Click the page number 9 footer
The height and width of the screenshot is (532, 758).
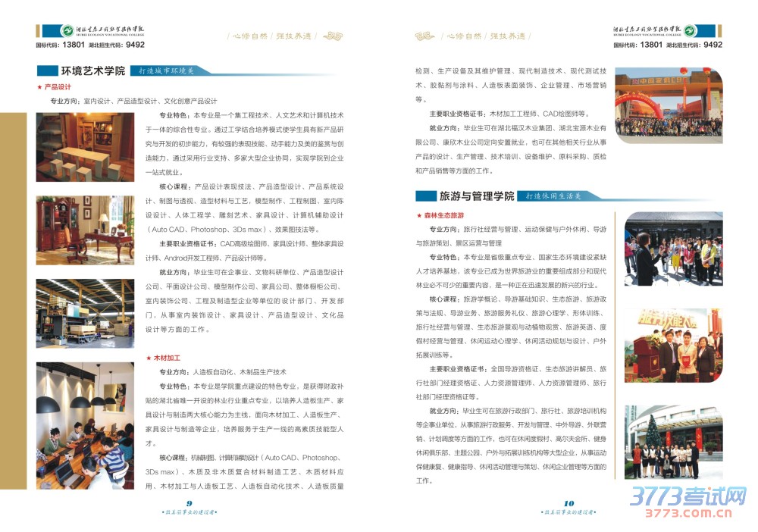(189, 503)
